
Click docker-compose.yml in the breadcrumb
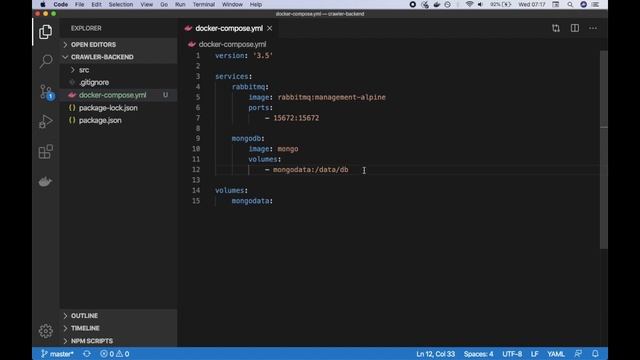[x=232, y=44]
